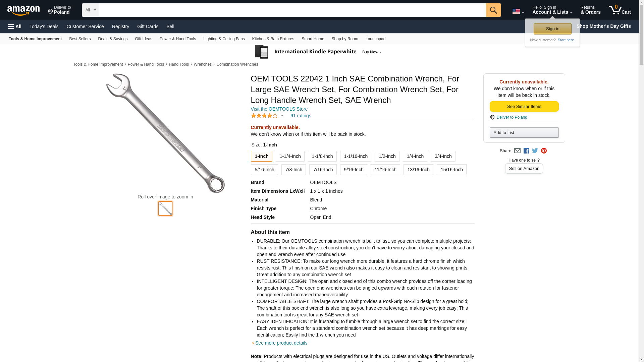Share product on Twitter

click(x=535, y=151)
